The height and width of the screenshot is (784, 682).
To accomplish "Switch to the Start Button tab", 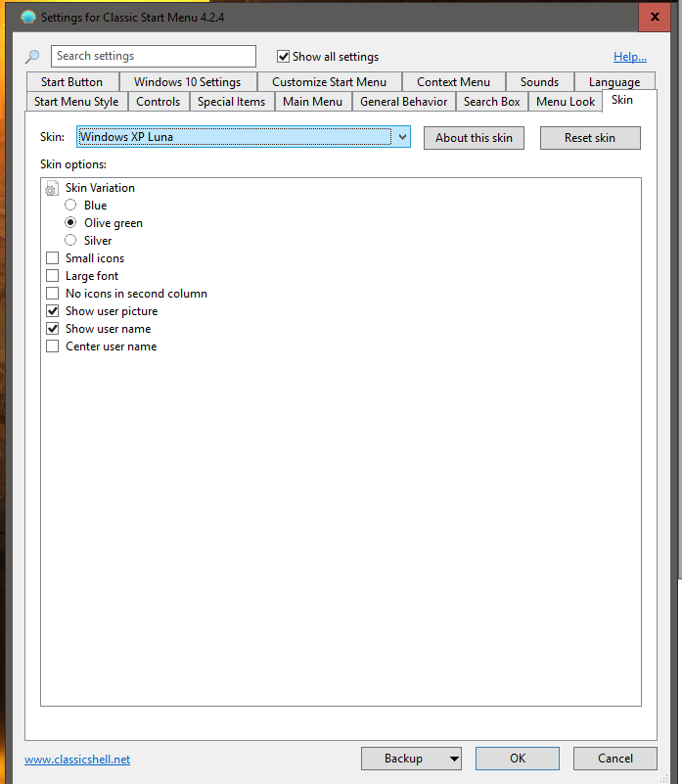I will 72,82.
